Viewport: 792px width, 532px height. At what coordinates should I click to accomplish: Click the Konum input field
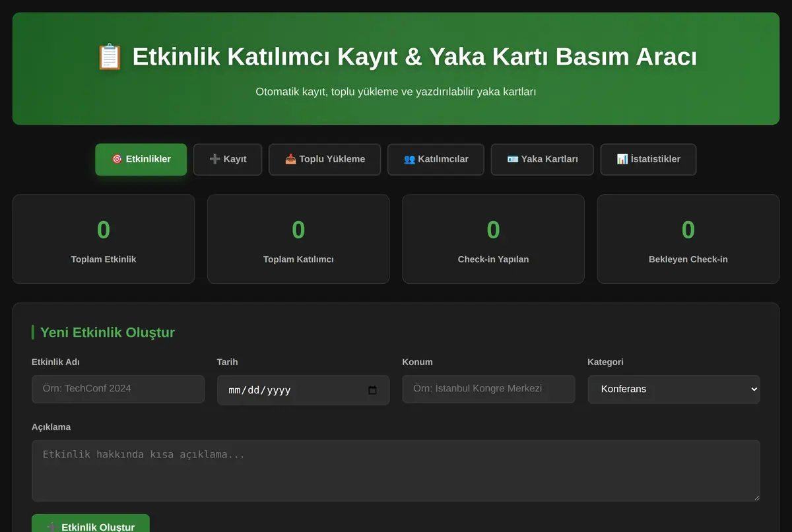pos(488,389)
